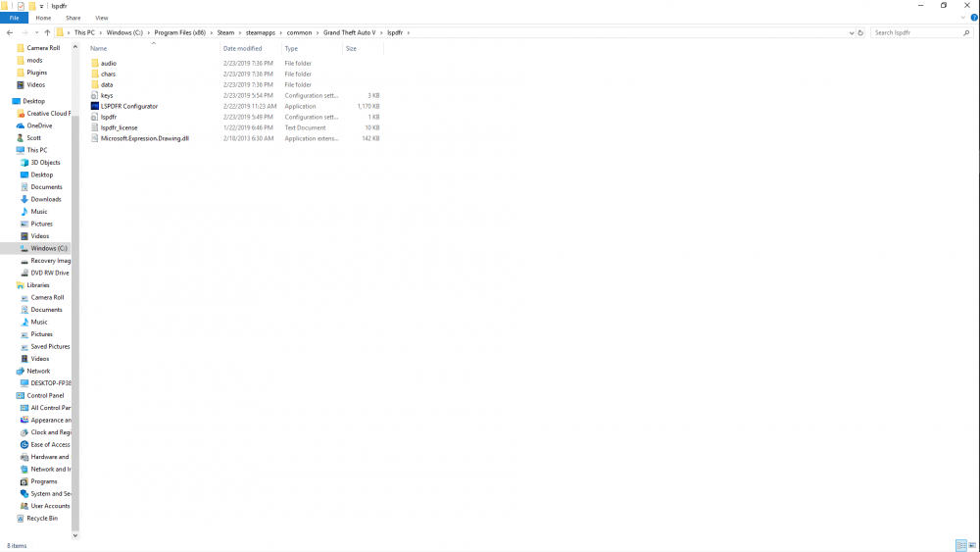Image resolution: width=980 pixels, height=552 pixels.
Task: Switch to the Home ribbon tab
Action: [x=43, y=18]
